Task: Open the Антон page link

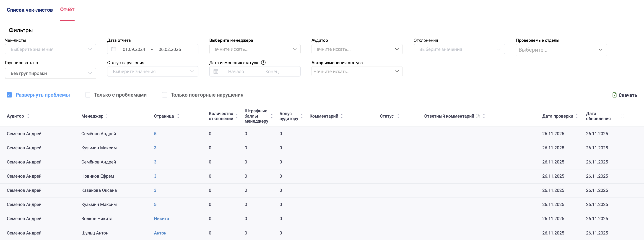Action: [160, 233]
